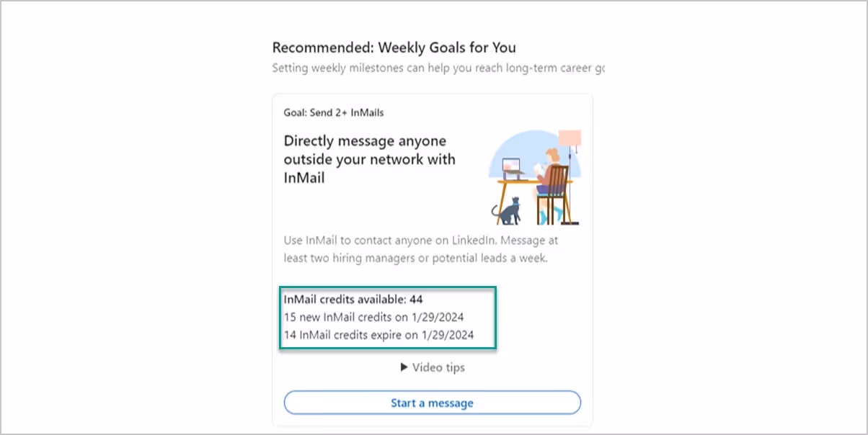The height and width of the screenshot is (435, 868).
Task: Select the InMail credits available: 44 line
Action: (x=353, y=299)
